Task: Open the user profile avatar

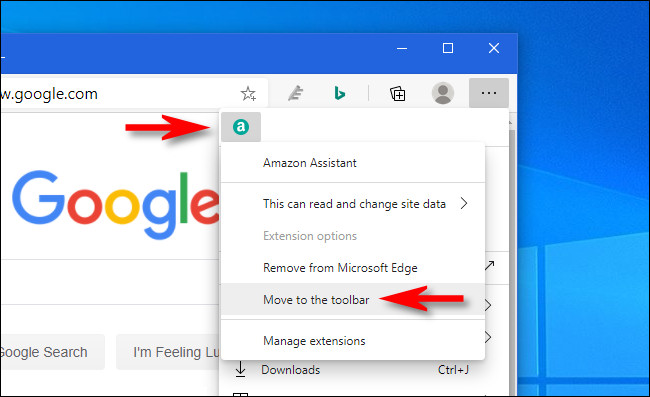Action: [x=443, y=93]
